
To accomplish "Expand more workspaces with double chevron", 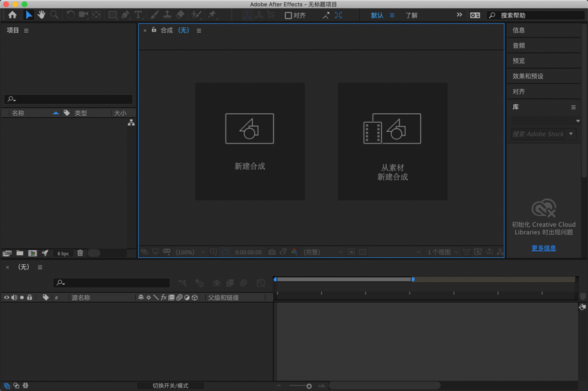I will click(x=460, y=15).
